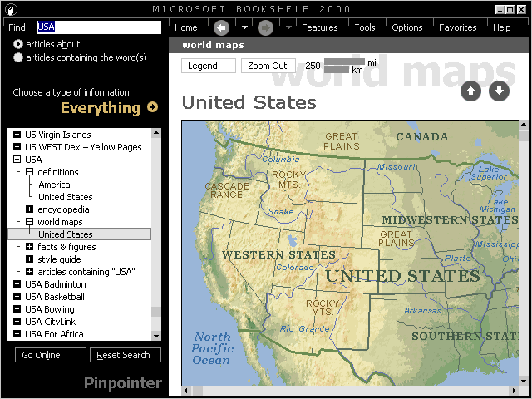Select the 'USA Badminton' list text
Image resolution: width=532 pixels, height=399 pixels.
click(x=56, y=284)
